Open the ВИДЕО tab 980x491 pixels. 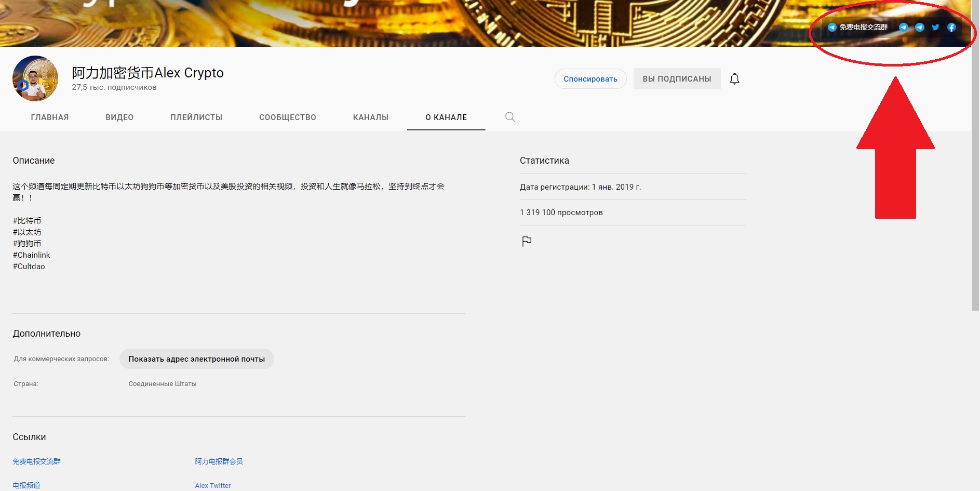pos(119,117)
